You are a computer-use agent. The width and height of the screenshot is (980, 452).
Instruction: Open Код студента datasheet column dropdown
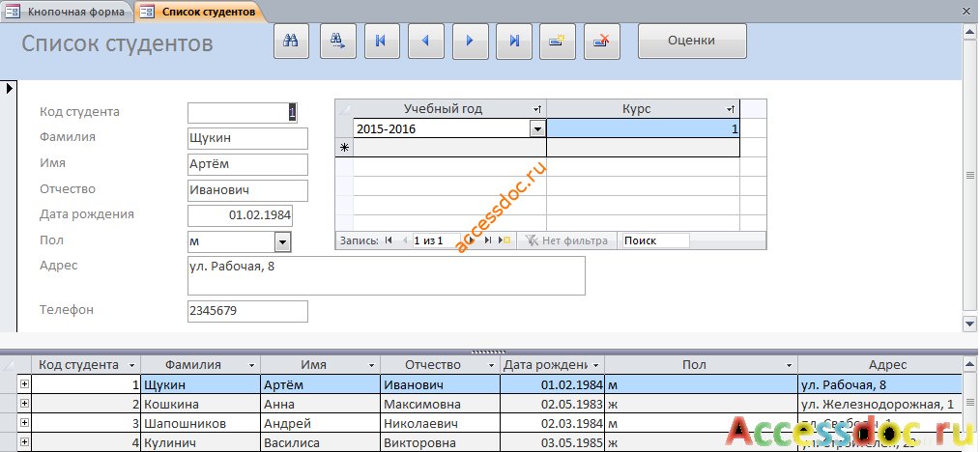point(131,366)
